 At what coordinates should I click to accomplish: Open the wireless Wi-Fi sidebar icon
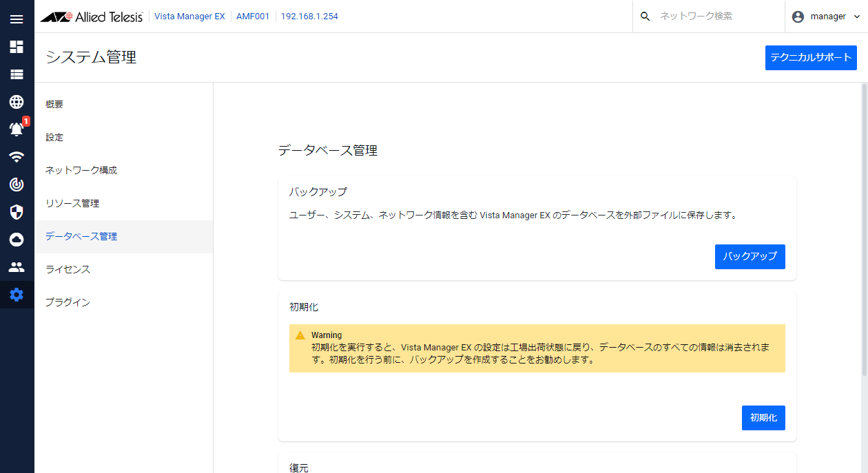pyautogui.click(x=17, y=156)
